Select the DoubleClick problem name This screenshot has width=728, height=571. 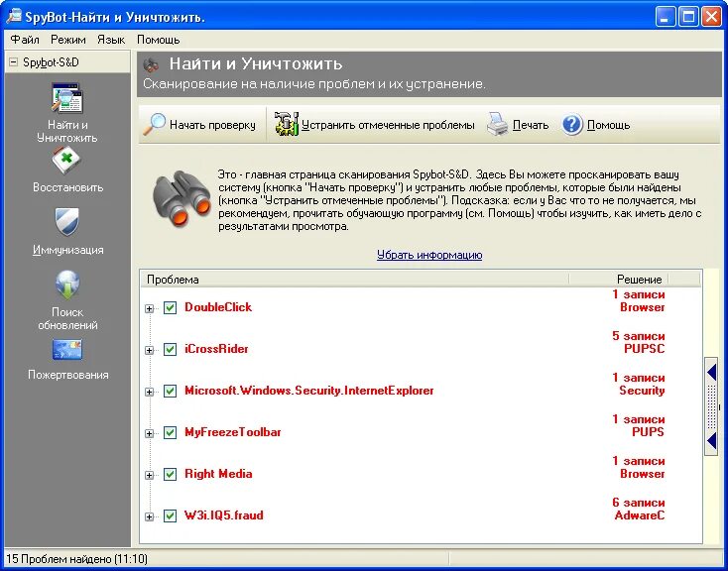tap(218, 307)
